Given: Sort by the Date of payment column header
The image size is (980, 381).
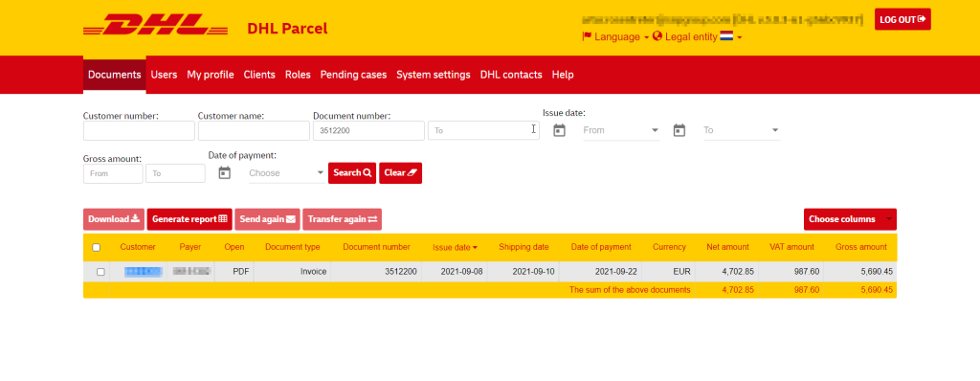Looking at the screenshot, I should [x=601, y=247].
